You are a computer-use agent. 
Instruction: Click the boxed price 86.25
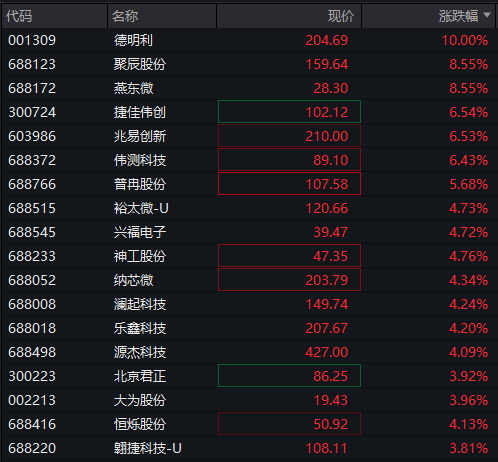point(289,376)
